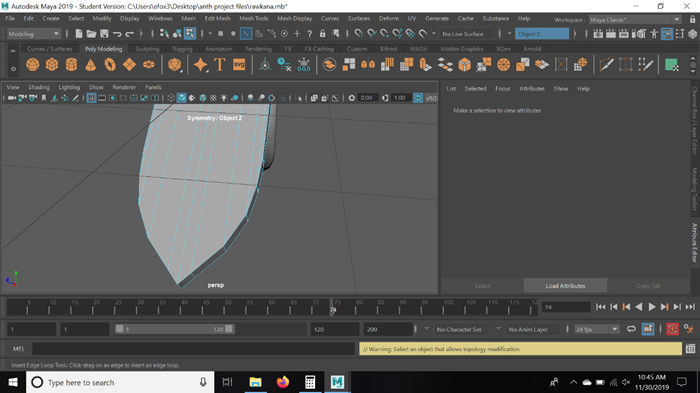Screen dimensions: 700x393
Task: Open the viewport Shading menu
Action: 39,87
